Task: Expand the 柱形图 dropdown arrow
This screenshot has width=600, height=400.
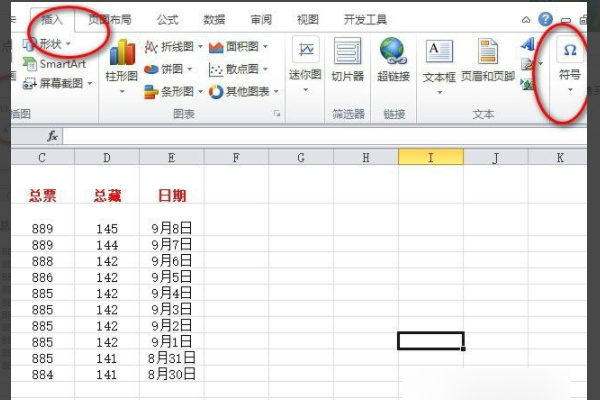Action: click(x=122, y=91)
